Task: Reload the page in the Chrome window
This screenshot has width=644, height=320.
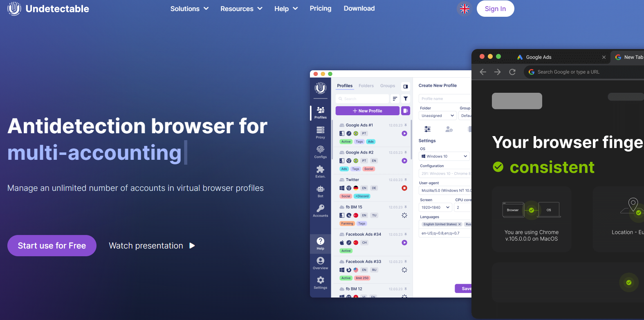Action: point(512,72)
